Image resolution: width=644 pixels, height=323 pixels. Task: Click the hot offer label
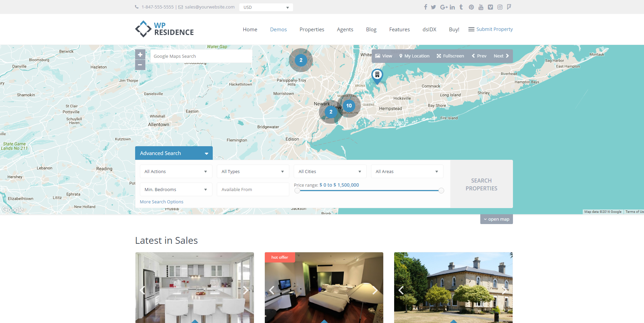pos(280,257)
